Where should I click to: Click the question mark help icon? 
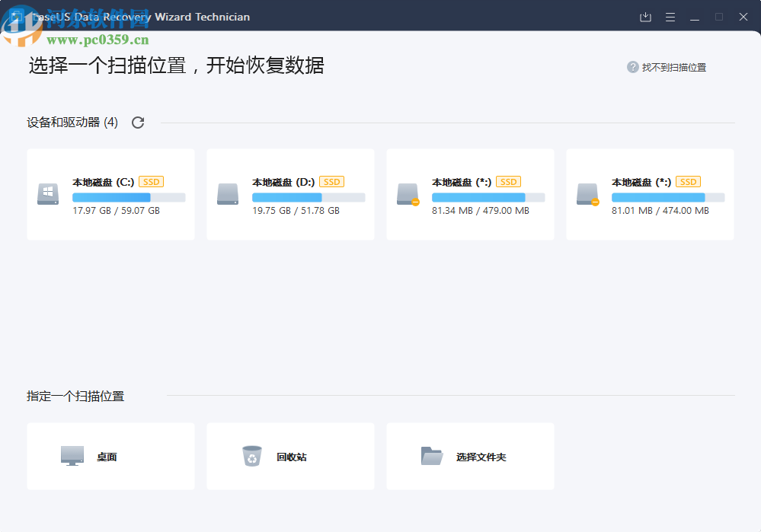[x=632, y=67]
